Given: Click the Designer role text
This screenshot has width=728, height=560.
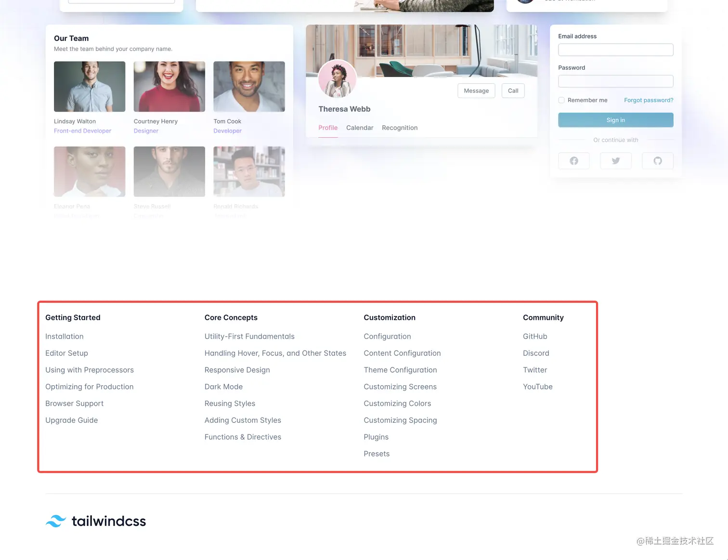Looking at the screenshot, I should (146, 130).
